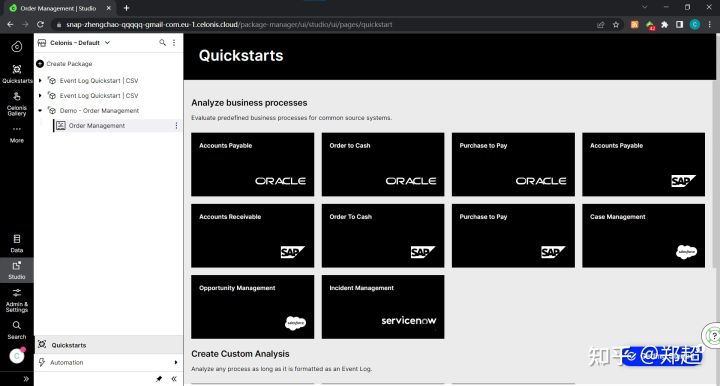The image size is (720, 386).
Task: Open SAP Order To Cash quickstart
Action: 383,235
